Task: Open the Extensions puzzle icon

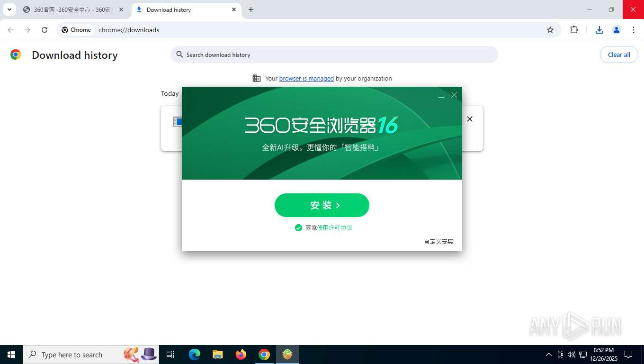Action: pyautogui.click(x=574, y=30)
